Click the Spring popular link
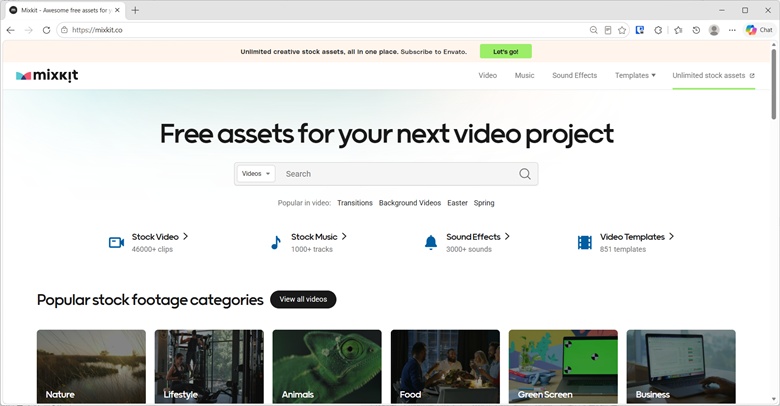Screen dimensions: 780x406 point(484,203)
